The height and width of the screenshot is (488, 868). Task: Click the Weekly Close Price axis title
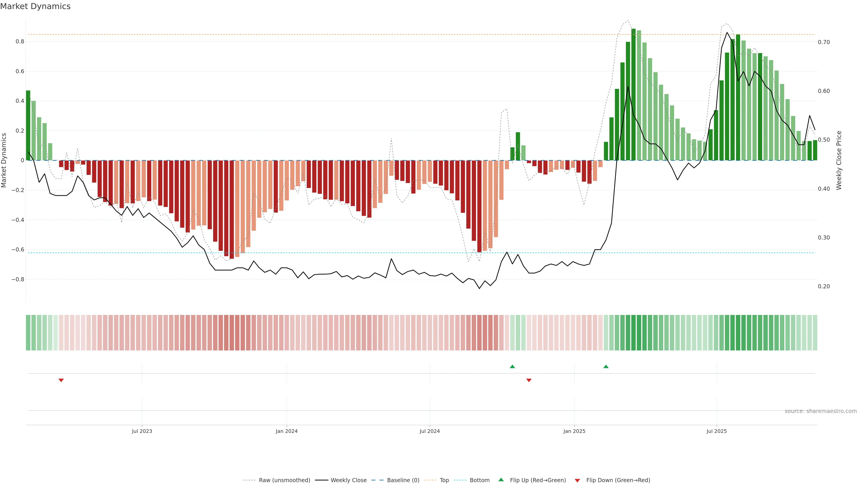839,160
